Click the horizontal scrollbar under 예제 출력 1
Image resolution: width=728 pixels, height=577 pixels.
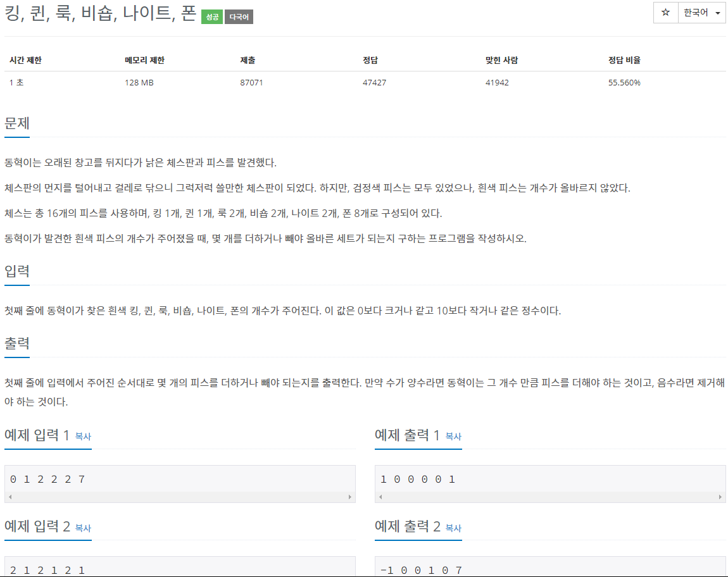(550, 497)
